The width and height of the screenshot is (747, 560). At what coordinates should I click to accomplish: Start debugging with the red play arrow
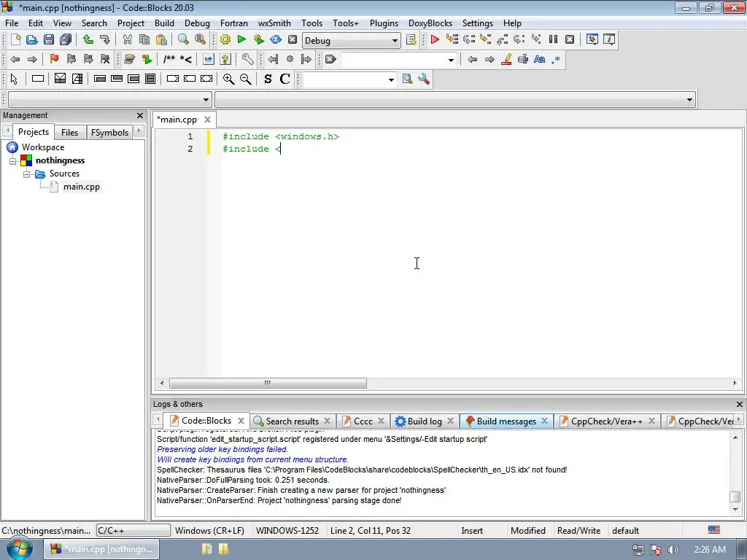pyautogui.click(x=435, y=39)
